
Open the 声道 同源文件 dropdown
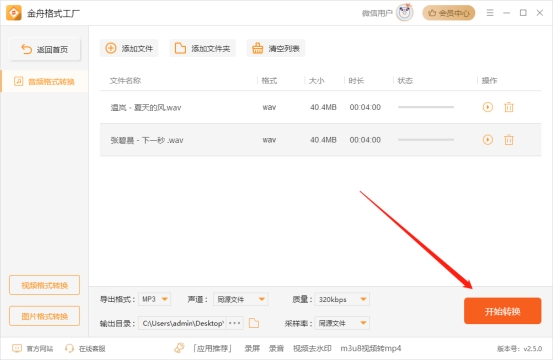coord(241,299)
